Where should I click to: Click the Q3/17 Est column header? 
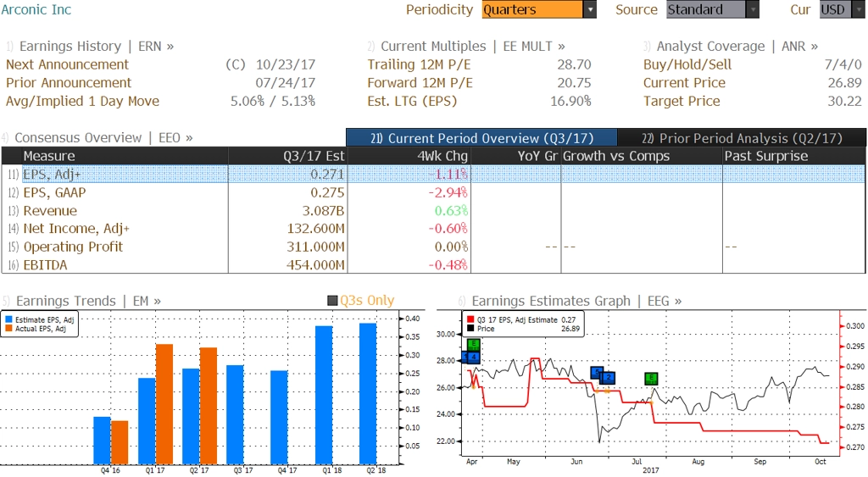click(x=287, y=156)
